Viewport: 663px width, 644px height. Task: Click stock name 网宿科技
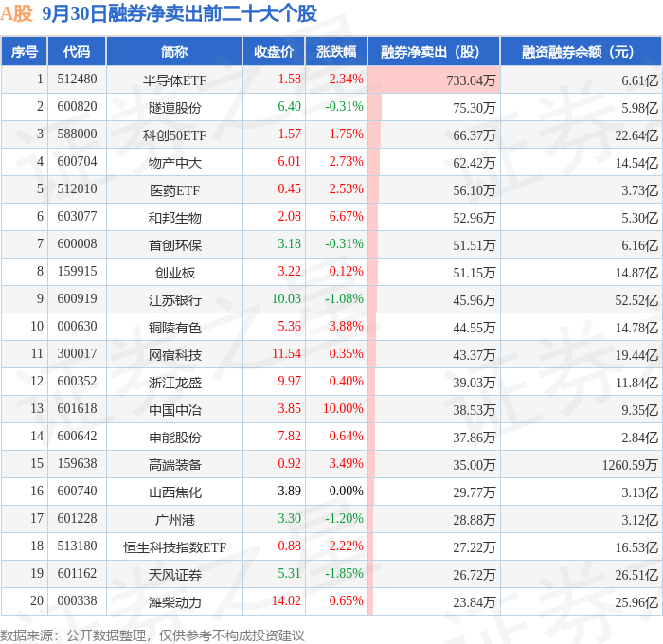click(x=174, y=355)
